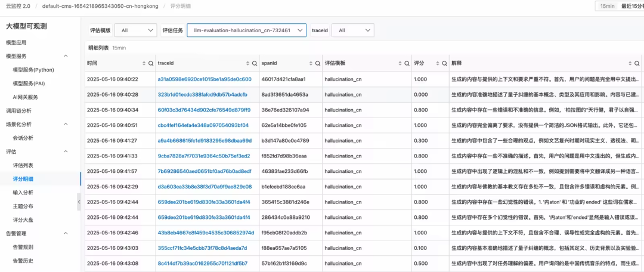Open the traceId filter dropdown
Screen dimensions: 644x272
tap(352, 30)
